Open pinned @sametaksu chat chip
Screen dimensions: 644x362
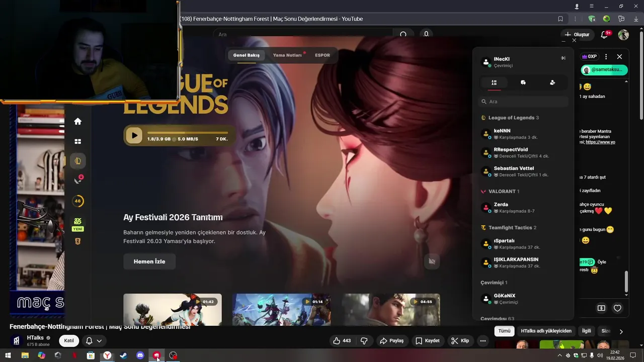[x=603, y=70]
